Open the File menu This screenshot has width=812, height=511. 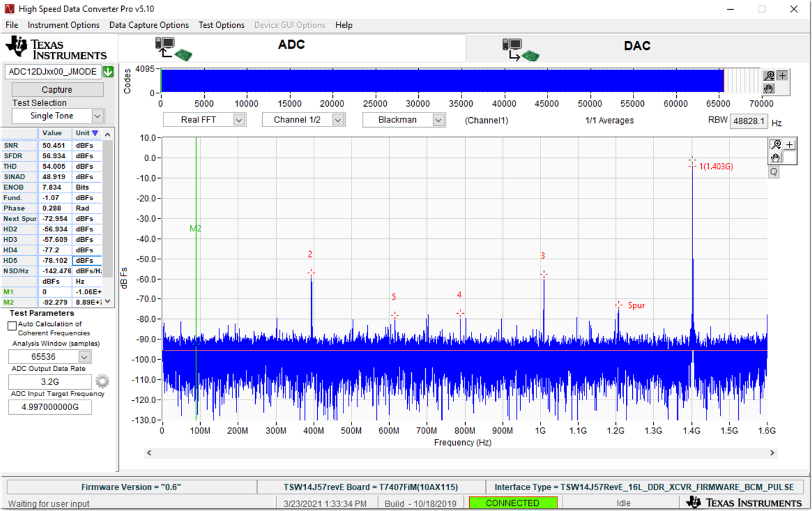pos(12,25)
